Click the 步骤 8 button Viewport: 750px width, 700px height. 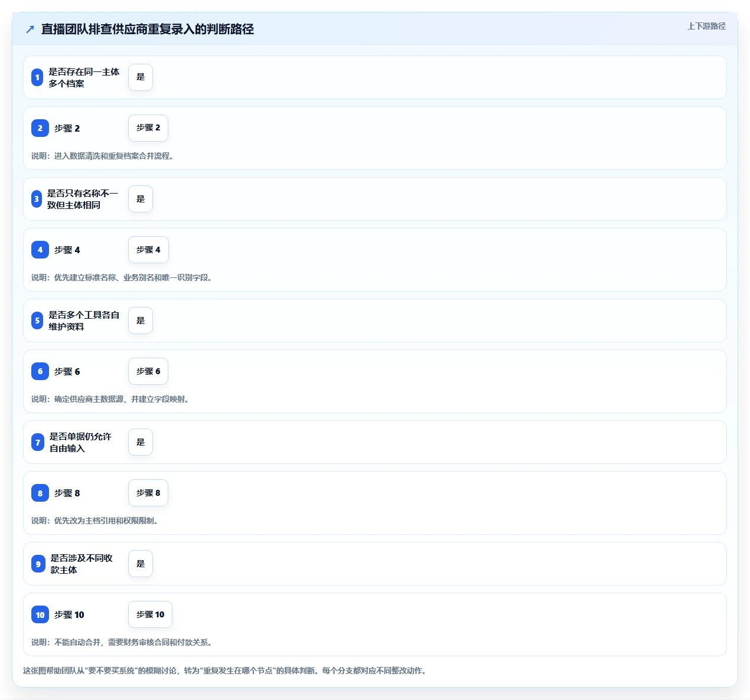(148, 493)
